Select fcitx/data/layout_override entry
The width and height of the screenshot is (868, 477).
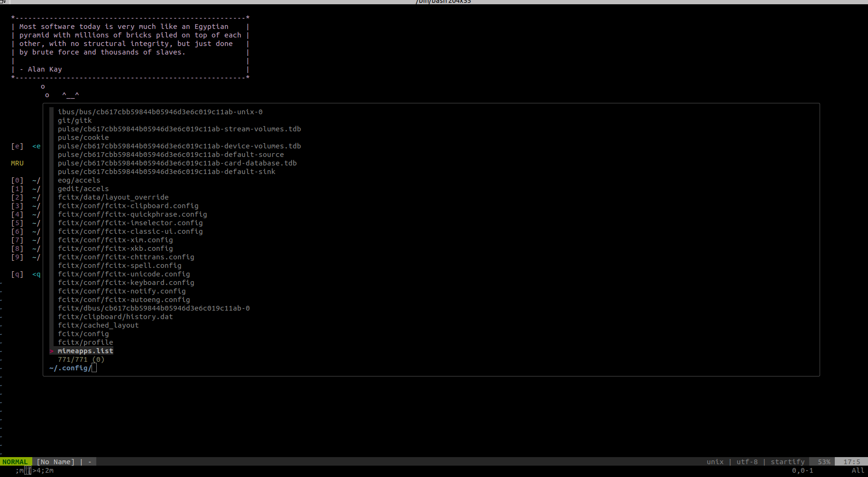tap(113, 197)
